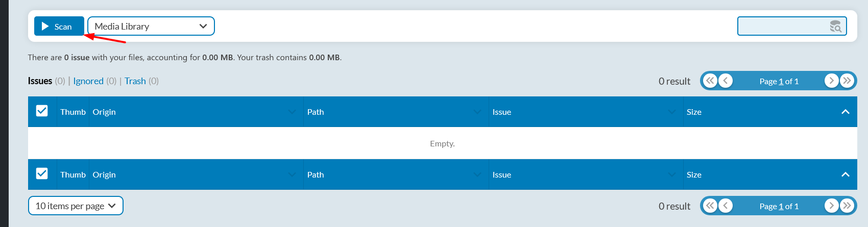This screenshot has width=868, height=227.
Task: Toggle select-all checkbox in bottom table header
Action: click(x=42, y=173)
